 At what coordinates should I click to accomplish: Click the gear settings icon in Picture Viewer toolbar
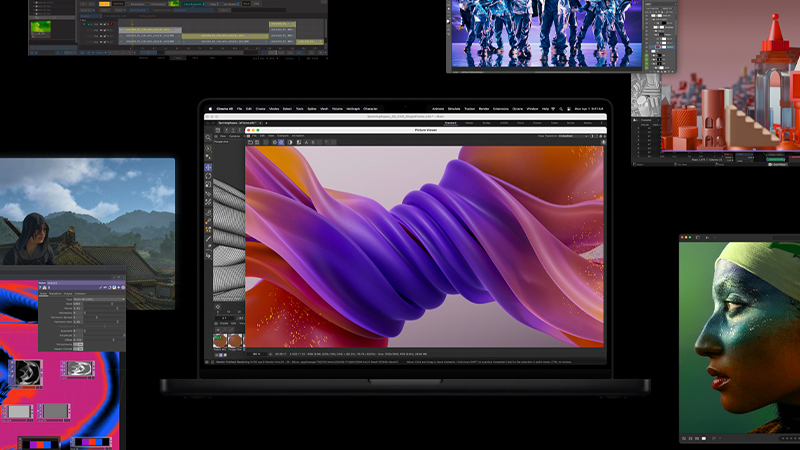click(274, 142)
